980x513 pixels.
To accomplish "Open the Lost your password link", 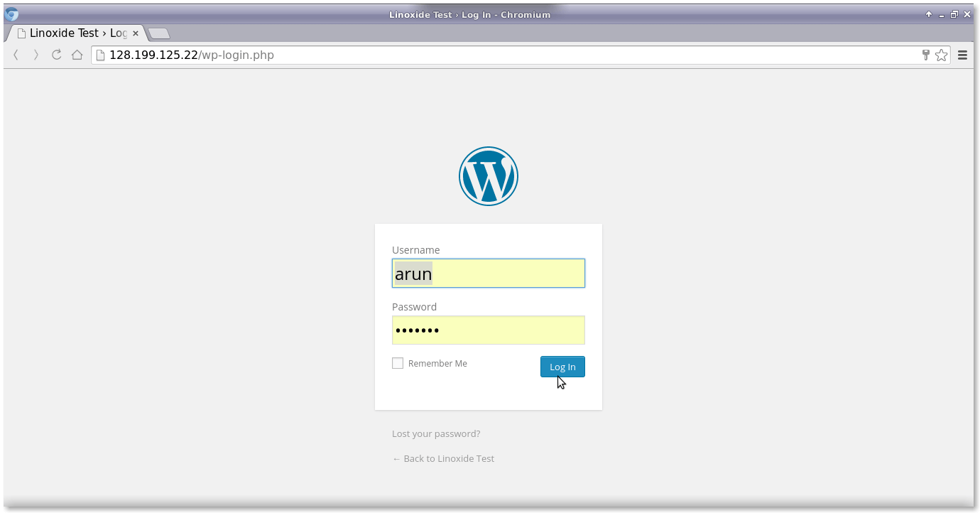I will (x=436, y=433).
